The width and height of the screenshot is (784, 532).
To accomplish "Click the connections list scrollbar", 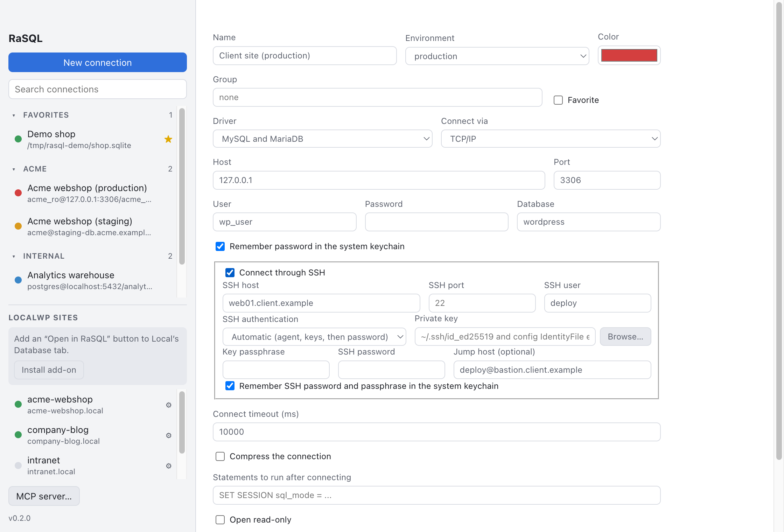I will (x=182, y=187).
